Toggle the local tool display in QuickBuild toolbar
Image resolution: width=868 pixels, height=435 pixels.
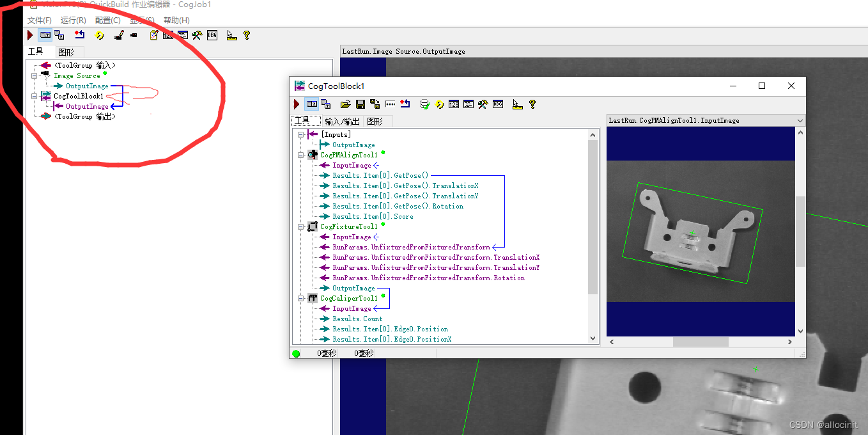tap(45, 35)
